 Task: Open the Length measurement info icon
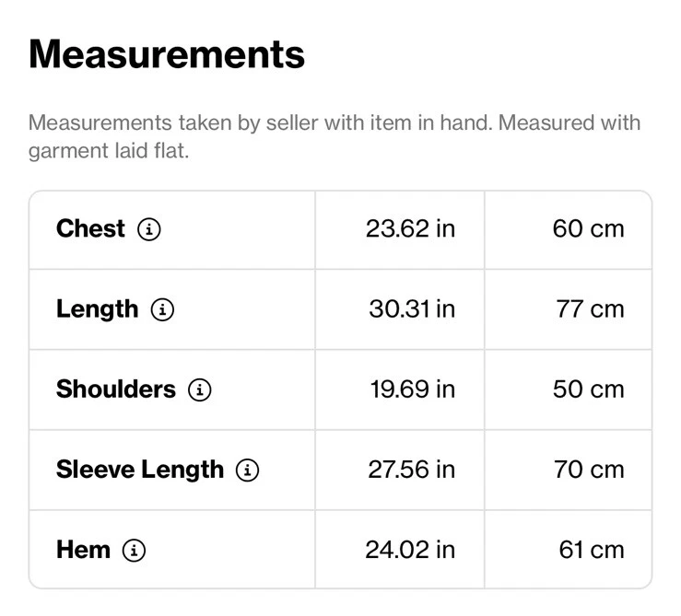(x=162, y=309)
